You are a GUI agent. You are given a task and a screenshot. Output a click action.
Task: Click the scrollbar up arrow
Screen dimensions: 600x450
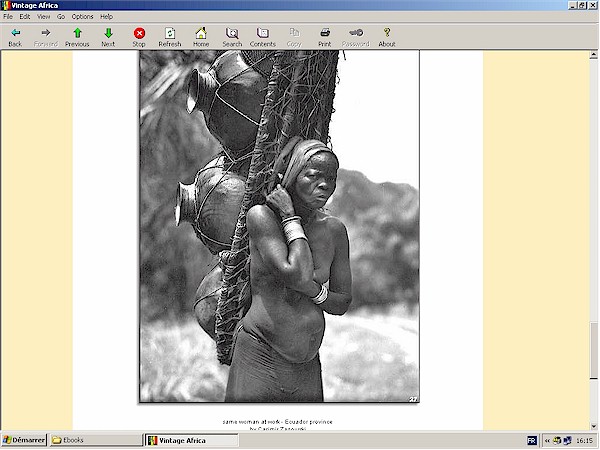593,55
